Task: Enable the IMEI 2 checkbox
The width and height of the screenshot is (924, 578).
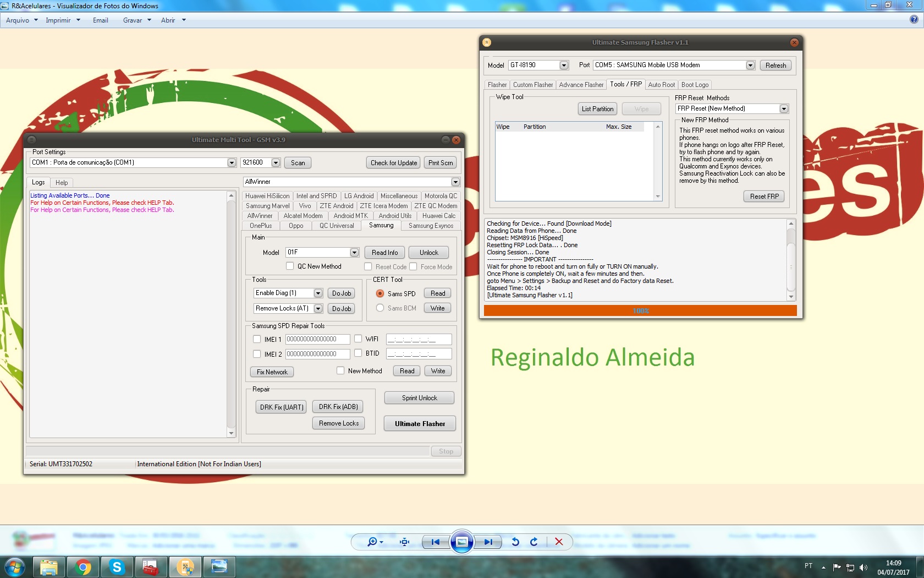Action: click(x=257, y=355)
